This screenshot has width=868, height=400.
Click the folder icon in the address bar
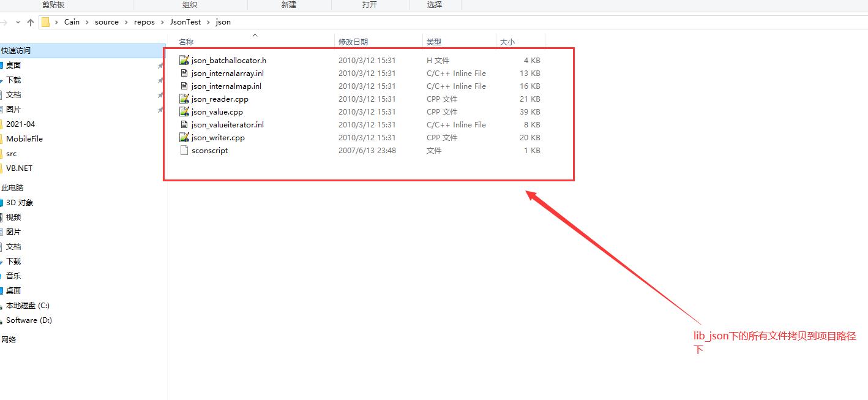tap(46, 21)
